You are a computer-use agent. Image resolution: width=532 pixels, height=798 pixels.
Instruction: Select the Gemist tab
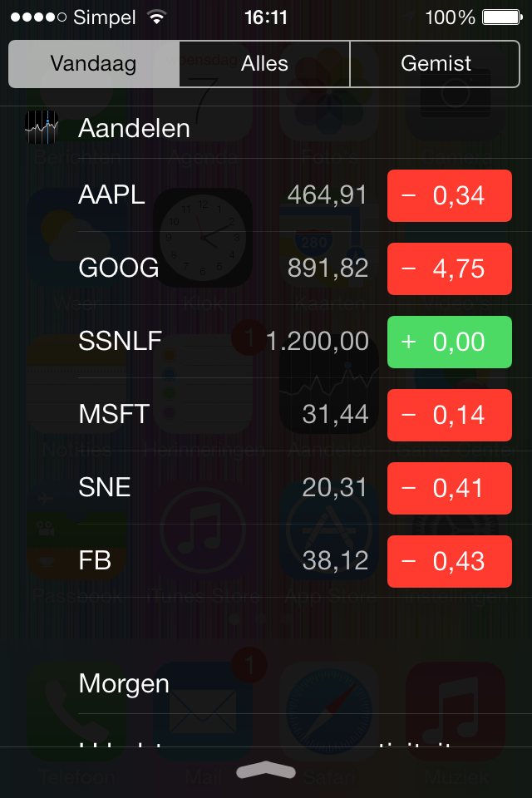(x=436, y=64)
